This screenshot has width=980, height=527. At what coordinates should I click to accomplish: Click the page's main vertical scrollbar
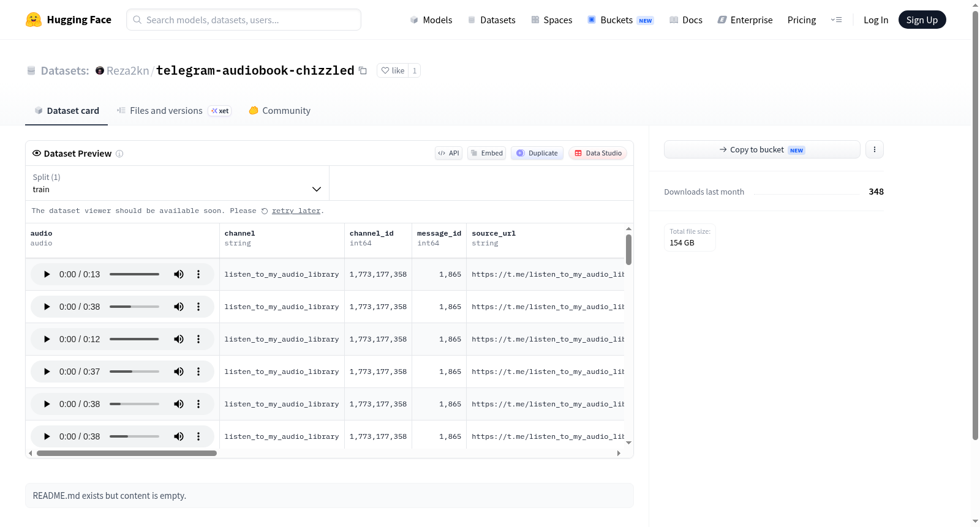click(x=975, y=225)
